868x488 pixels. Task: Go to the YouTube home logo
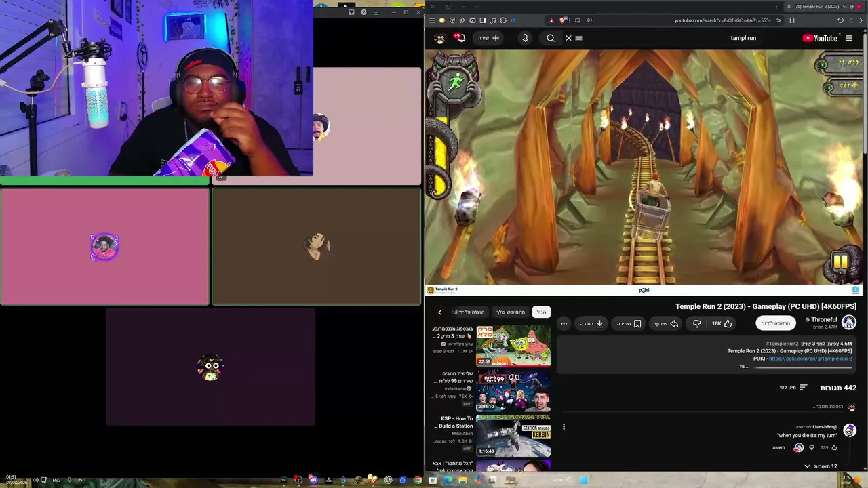[820, 38]
